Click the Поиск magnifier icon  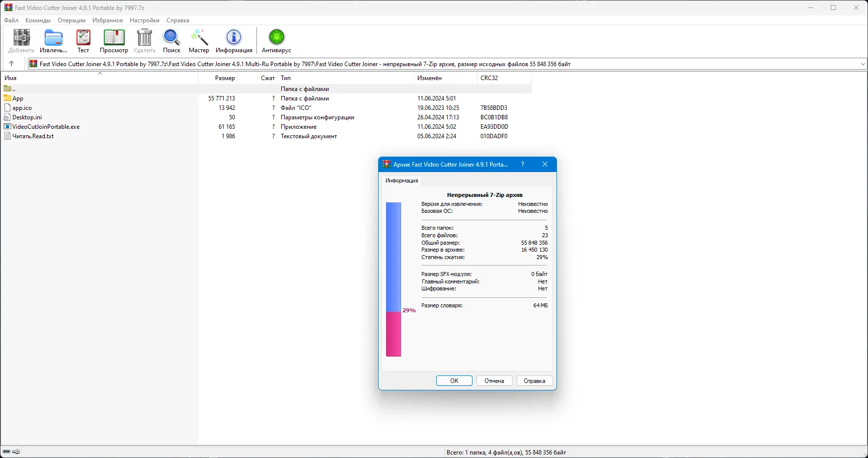click(x=171, y=37)
